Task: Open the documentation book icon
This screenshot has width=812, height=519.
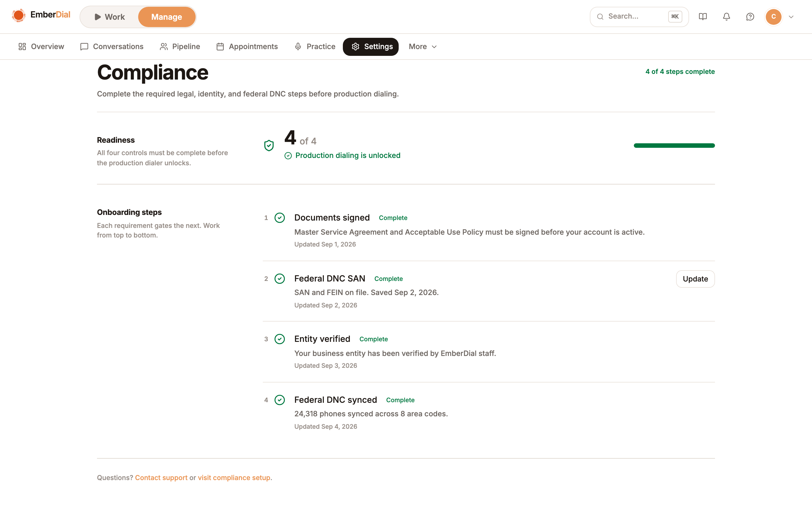Action: 703,17
